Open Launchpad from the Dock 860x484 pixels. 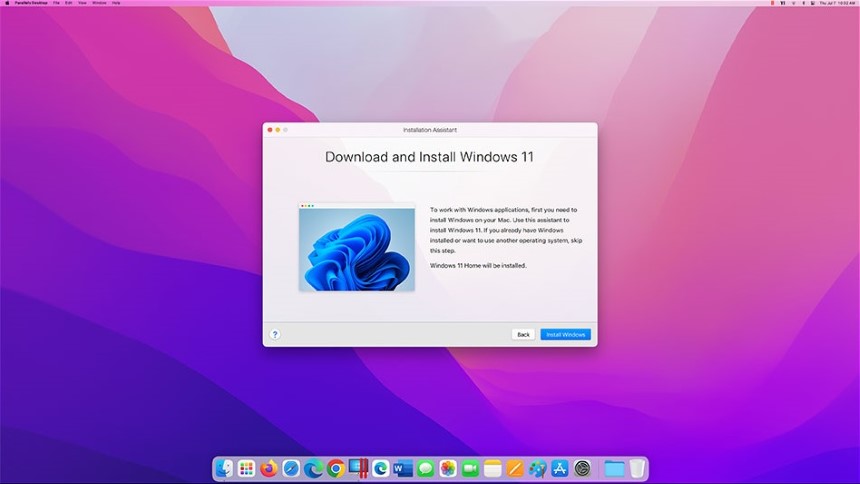[x=246, y=469]
